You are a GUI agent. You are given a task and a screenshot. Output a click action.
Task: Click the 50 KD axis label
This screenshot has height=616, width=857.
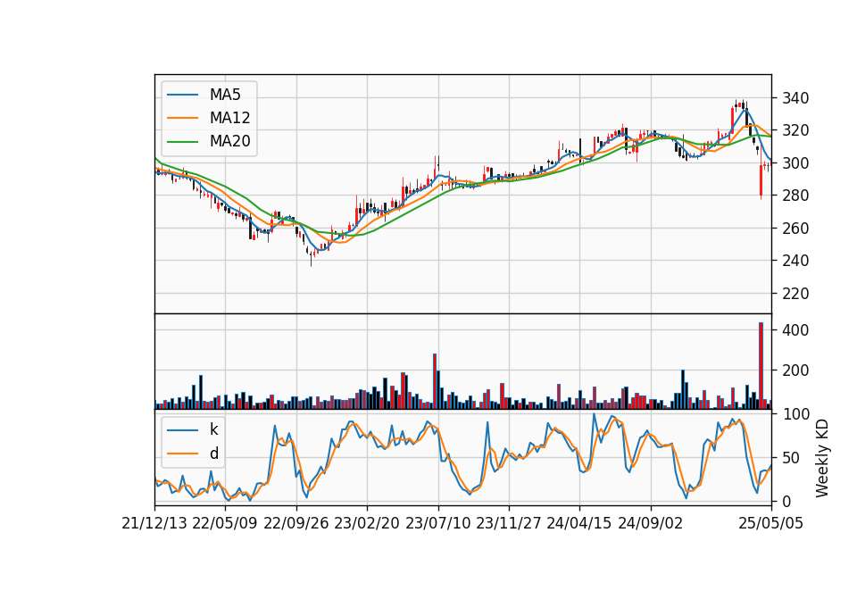pos(791,457)
